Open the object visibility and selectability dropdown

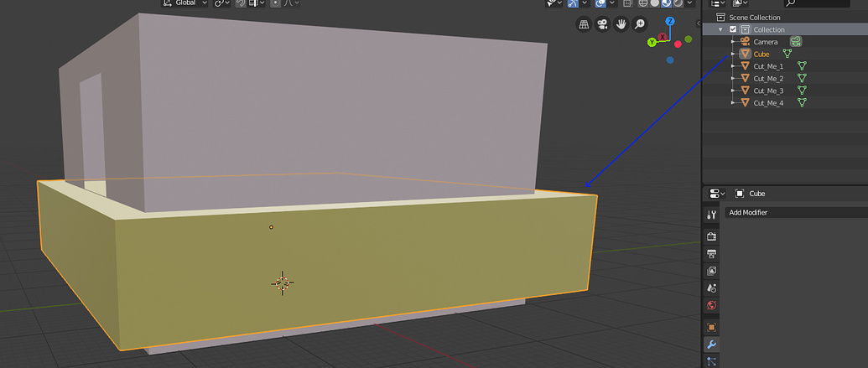[x=554, y=3]
